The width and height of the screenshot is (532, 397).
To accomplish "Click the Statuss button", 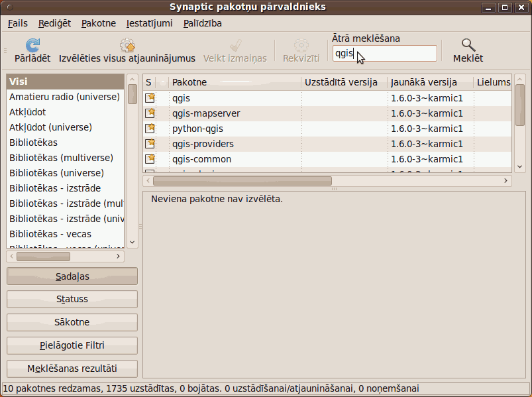I will pyautogui.click(x=72, y=299).
